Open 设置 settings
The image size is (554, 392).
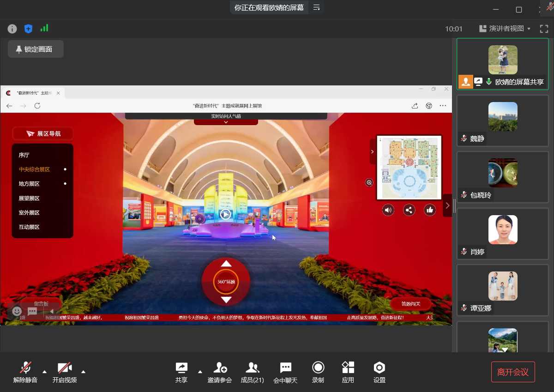pyautogui.click(x=379, y=372)
